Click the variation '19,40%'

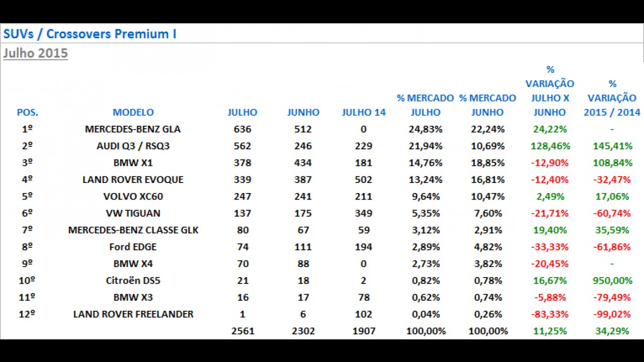550,230
